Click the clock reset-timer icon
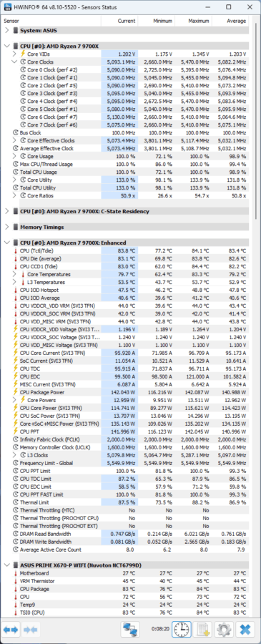 181,629
